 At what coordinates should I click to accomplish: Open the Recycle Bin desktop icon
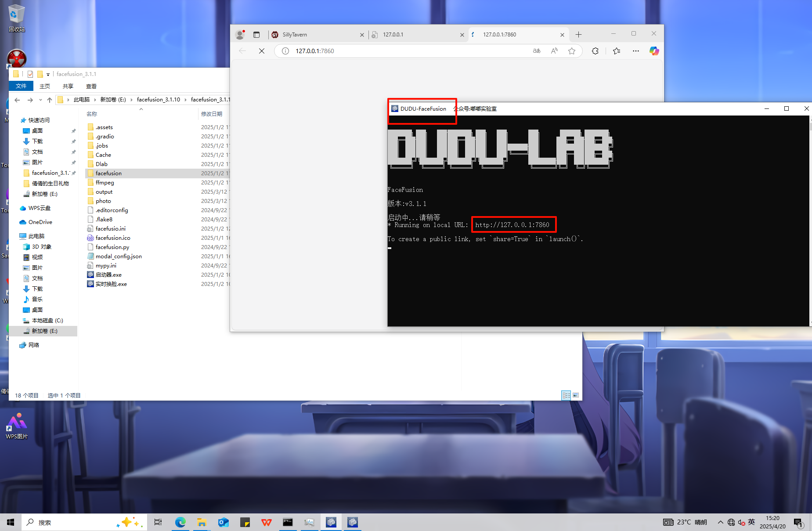click(17, 18)
